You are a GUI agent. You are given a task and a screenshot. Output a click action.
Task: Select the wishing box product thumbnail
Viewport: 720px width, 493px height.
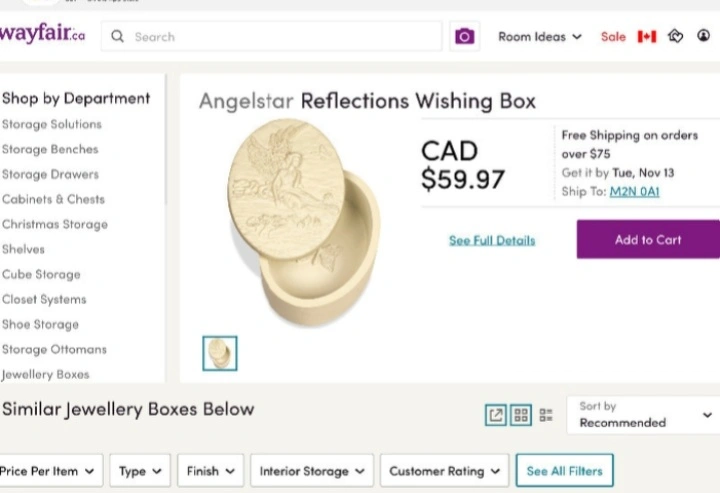tap(220, 353)
